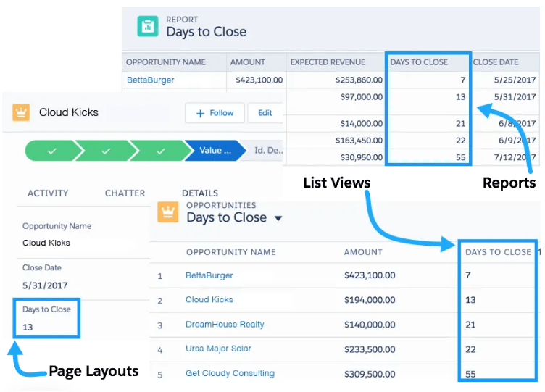Sort list view by Opportunity Name header
This screenshot has width=545, height=392.
(x=230, y=252)
